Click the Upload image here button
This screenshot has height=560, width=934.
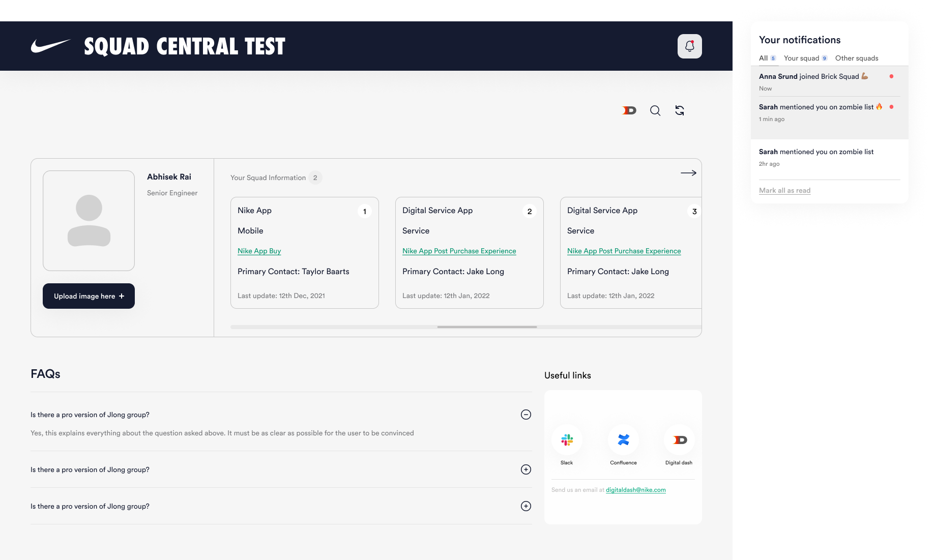tap(89, 296)
